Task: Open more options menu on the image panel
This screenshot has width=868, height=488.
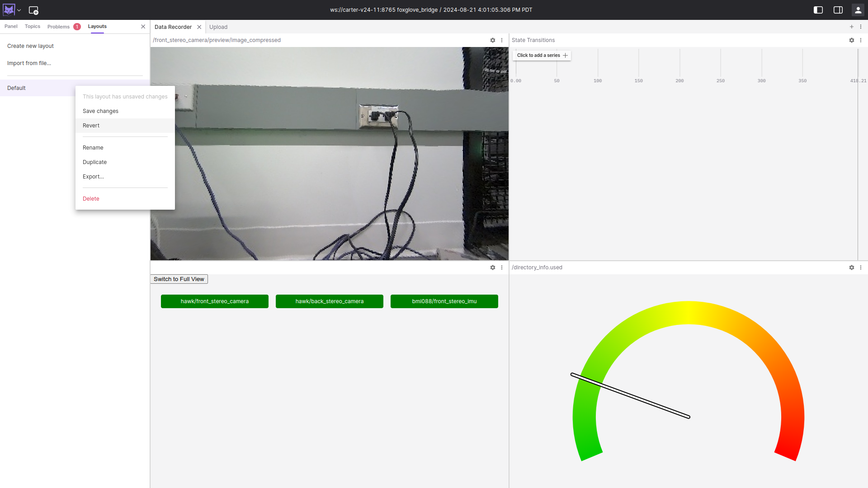Action: (x=502, y=40)
